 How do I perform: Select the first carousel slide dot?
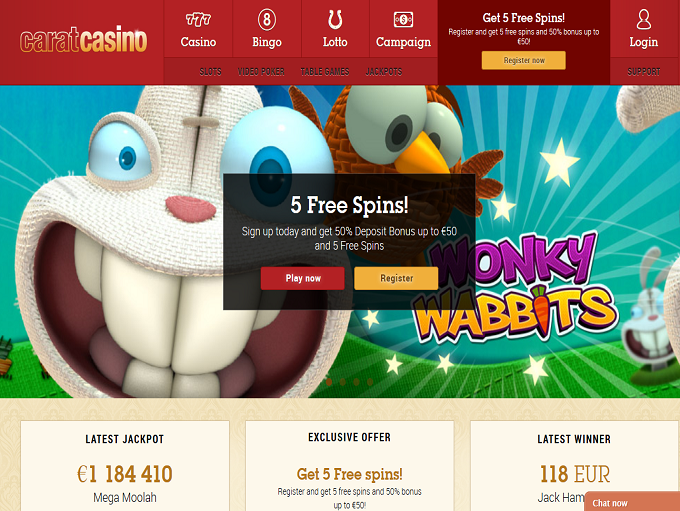[329, 382]
